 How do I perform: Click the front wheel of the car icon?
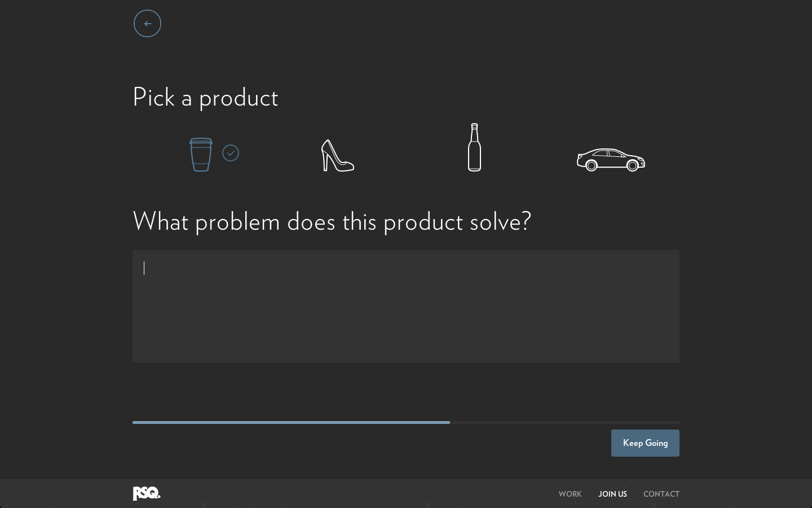click(x=632, y=165)
